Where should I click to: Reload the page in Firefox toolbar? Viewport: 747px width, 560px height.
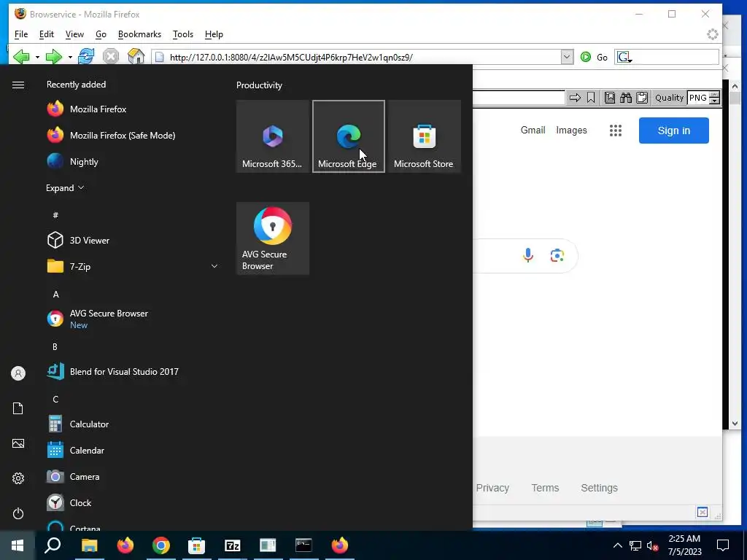click(86, 57)
